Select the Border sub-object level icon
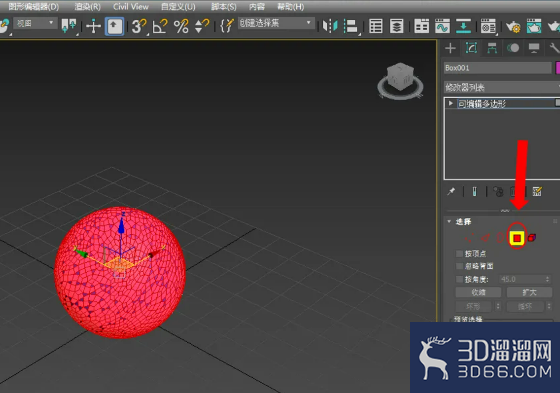Viewport: 560px width, 393px height. click(500, 238)
